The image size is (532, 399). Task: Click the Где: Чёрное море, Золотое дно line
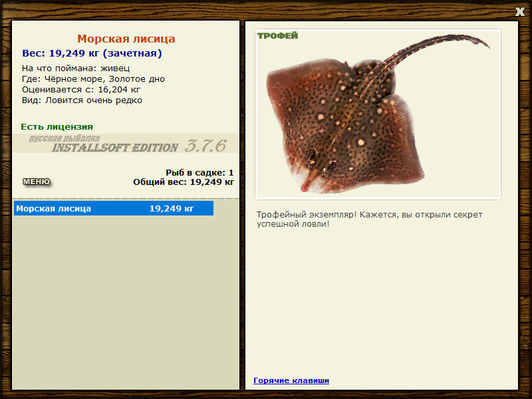[x=93, y=78]
